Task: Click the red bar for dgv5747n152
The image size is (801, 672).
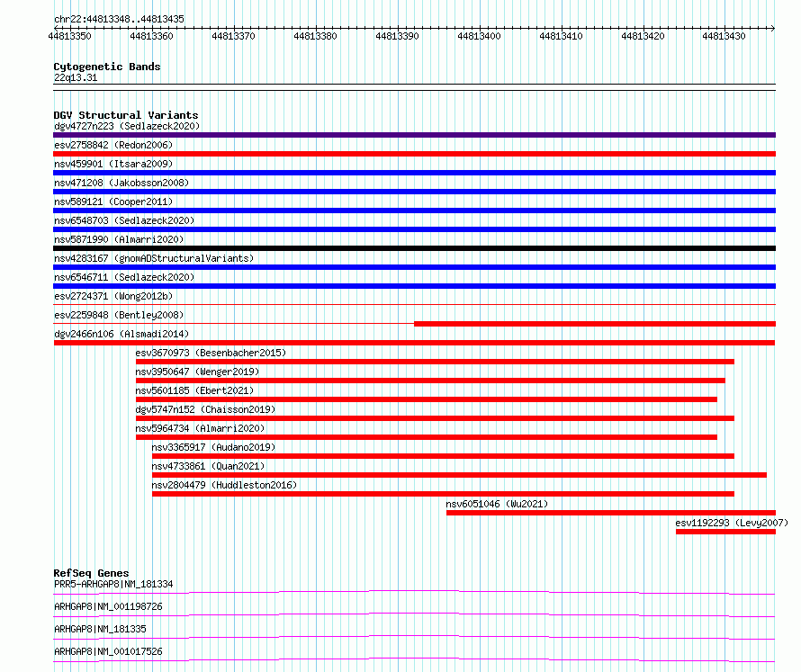Action: [x=435, y=418]
